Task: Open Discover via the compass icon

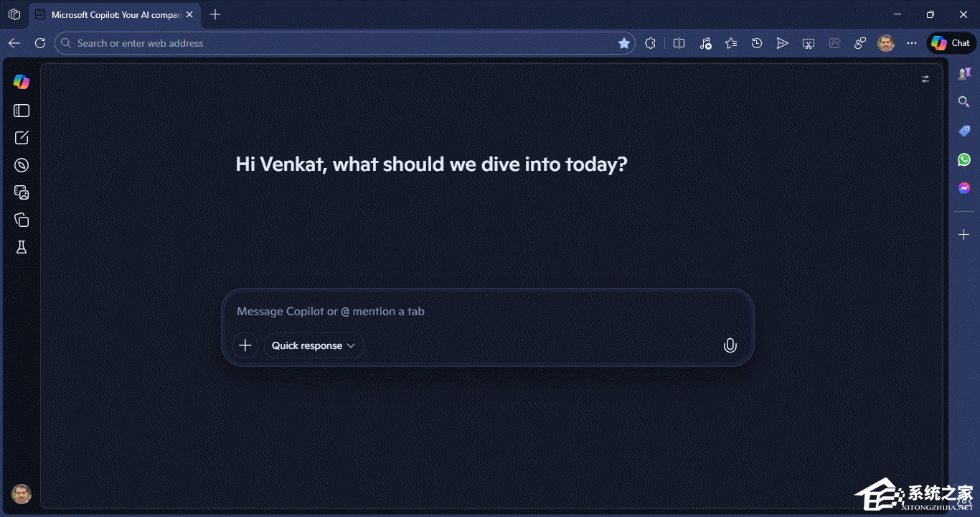Action: 22,165
